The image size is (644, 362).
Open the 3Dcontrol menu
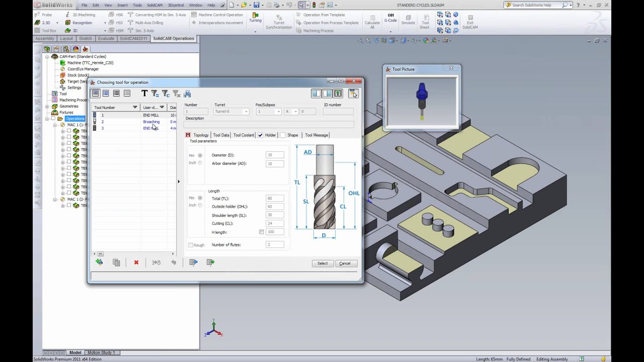176,5
